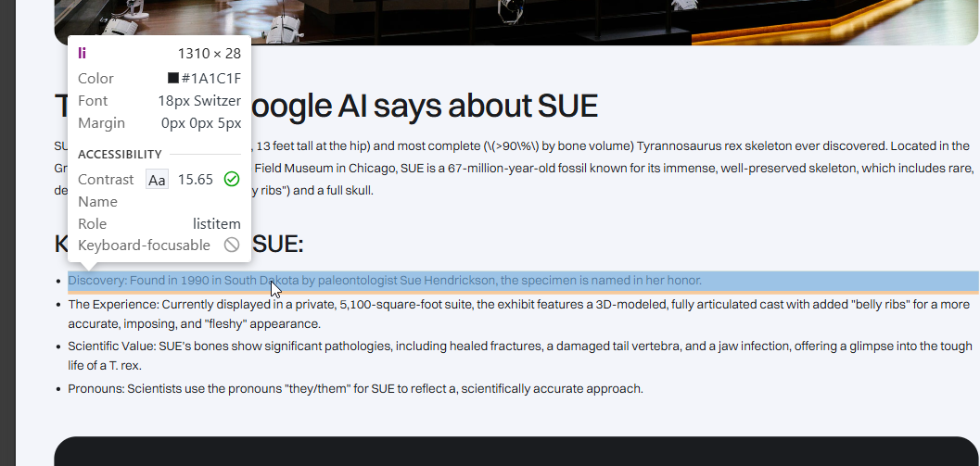Viewport: 980px width, 466px height.
Task: Select the 'li' element tag in tooltip
Action: pos(82,53)
